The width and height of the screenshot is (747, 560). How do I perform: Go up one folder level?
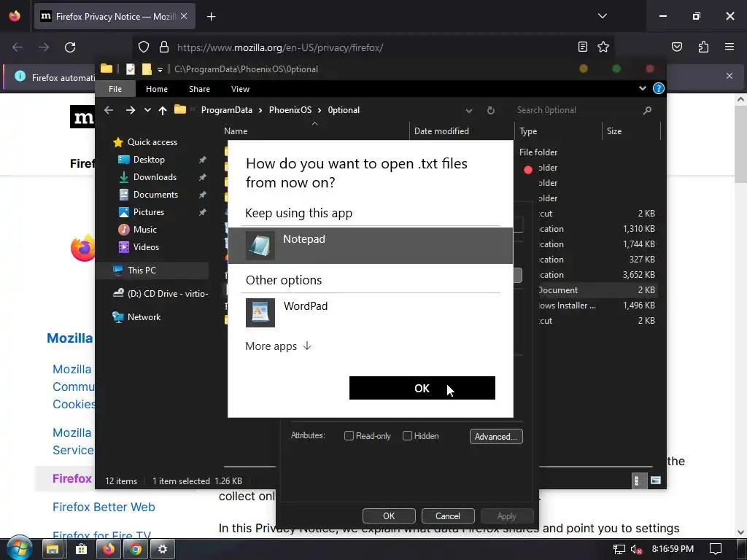(x=163, y=111)
